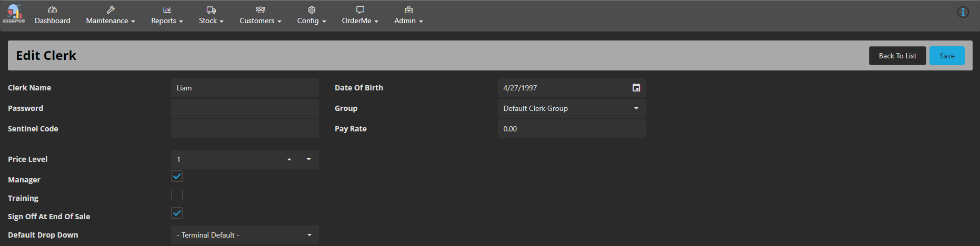Viewport: 980px width, 246px height.
Task: Click the Sentinel Code input field
Action: click(245, 129)
